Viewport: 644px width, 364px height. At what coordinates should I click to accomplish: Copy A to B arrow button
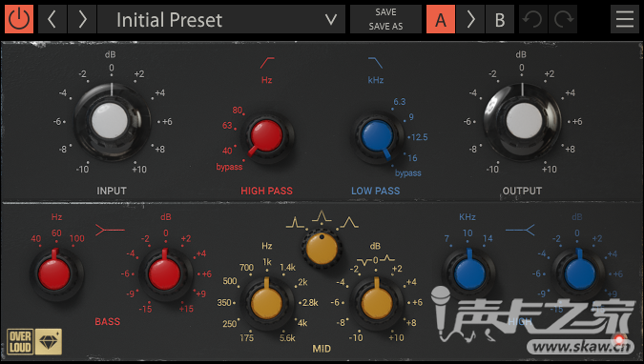470,19
